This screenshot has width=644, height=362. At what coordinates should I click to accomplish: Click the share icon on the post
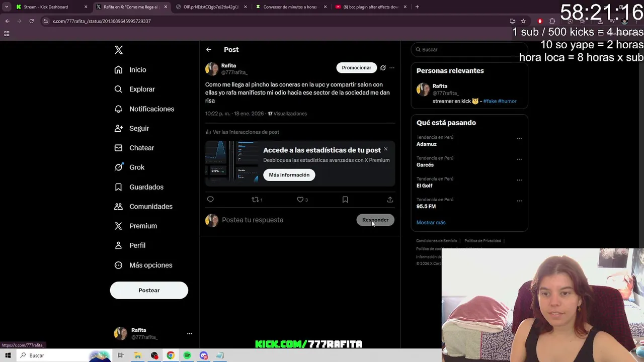click(x=390, y=200)
